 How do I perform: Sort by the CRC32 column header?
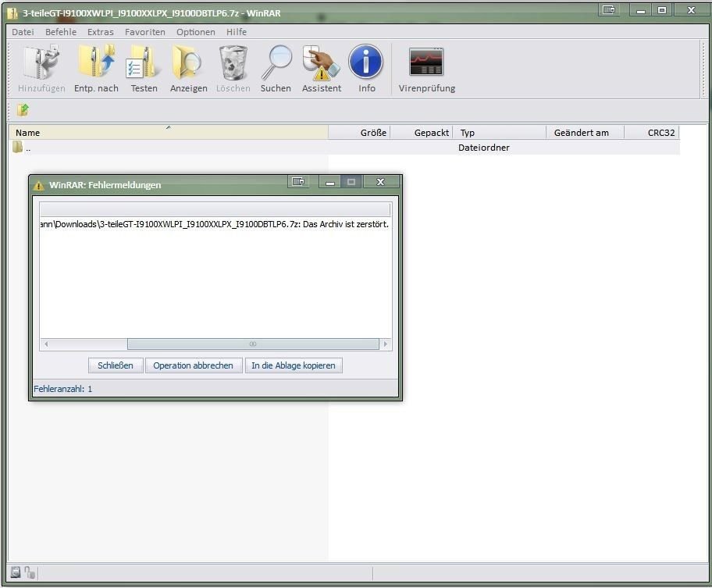pyautogui.click(x=652, y=133)
